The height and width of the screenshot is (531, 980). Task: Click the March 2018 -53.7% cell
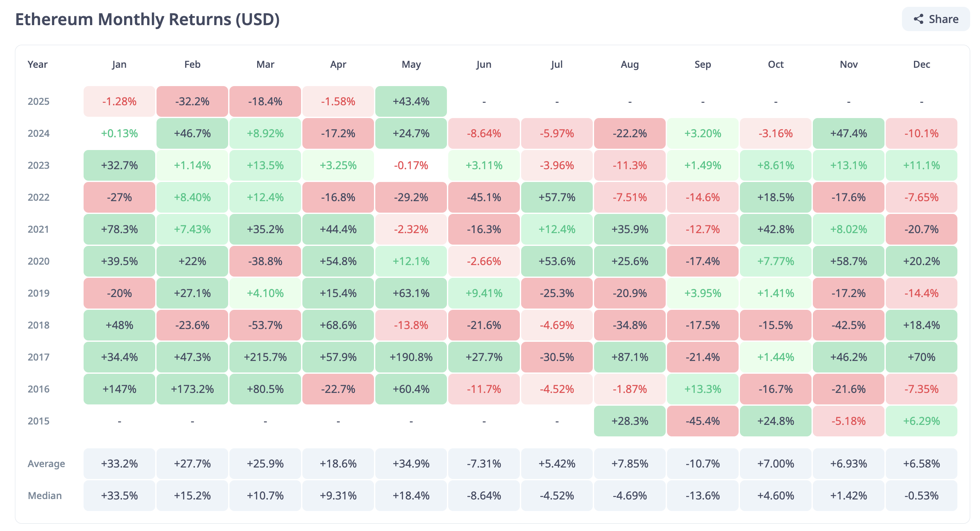point(265,325)
